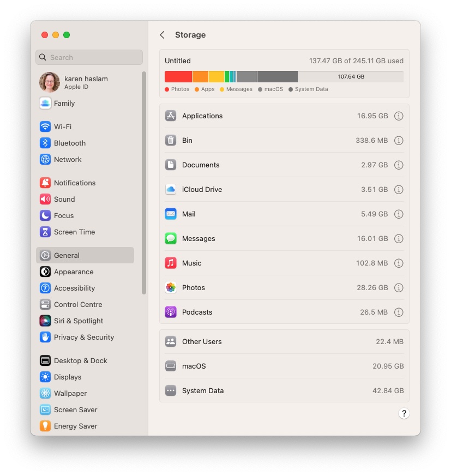Viewport: 451px width, 476px height.
Task: Click the yellow Messages segment of storage bar
Action: [217, 76]
